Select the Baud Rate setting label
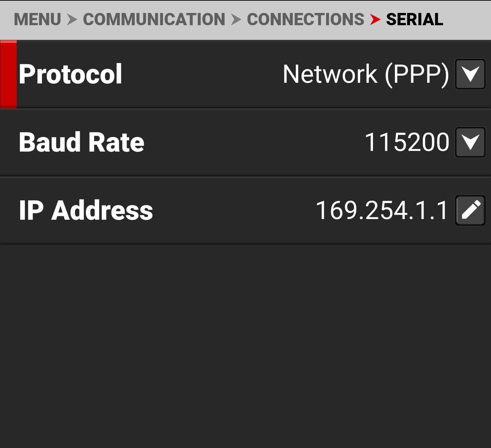 (82, 142)
